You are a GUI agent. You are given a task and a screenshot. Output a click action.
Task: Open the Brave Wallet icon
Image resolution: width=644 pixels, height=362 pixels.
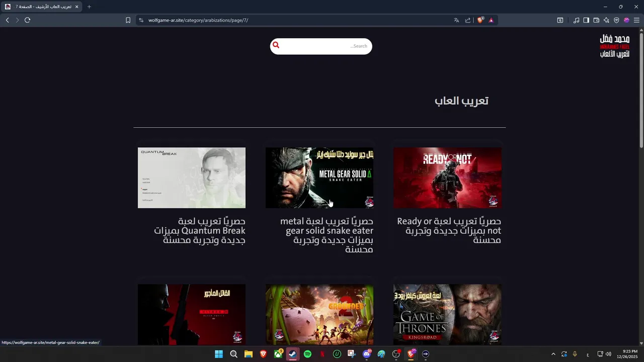[x=596, y=20]
